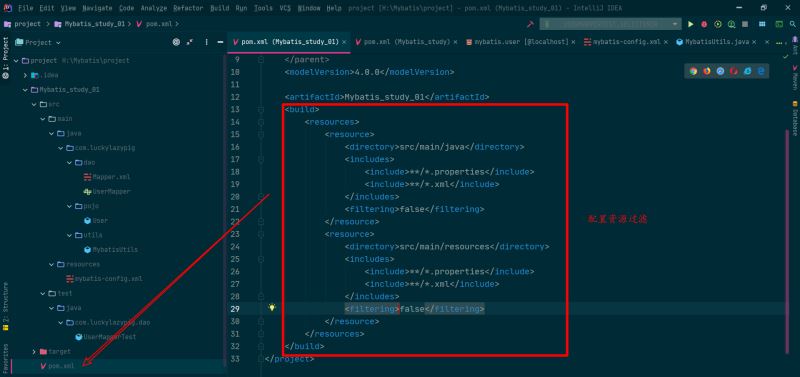Screen dimensions: 800x377
Task: Toggle the Maven tool window on right edge
Action: (794, 78)
